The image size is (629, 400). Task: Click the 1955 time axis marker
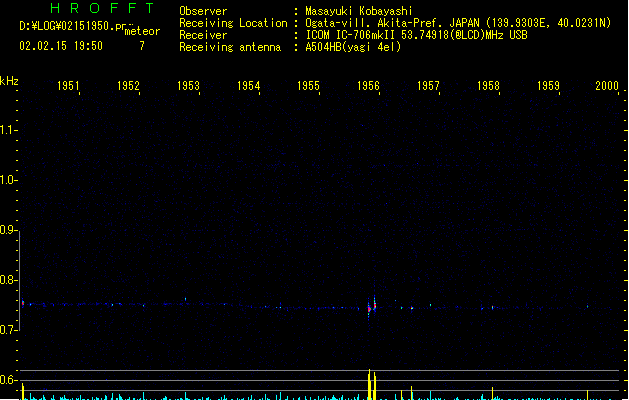tap(308, 86)
